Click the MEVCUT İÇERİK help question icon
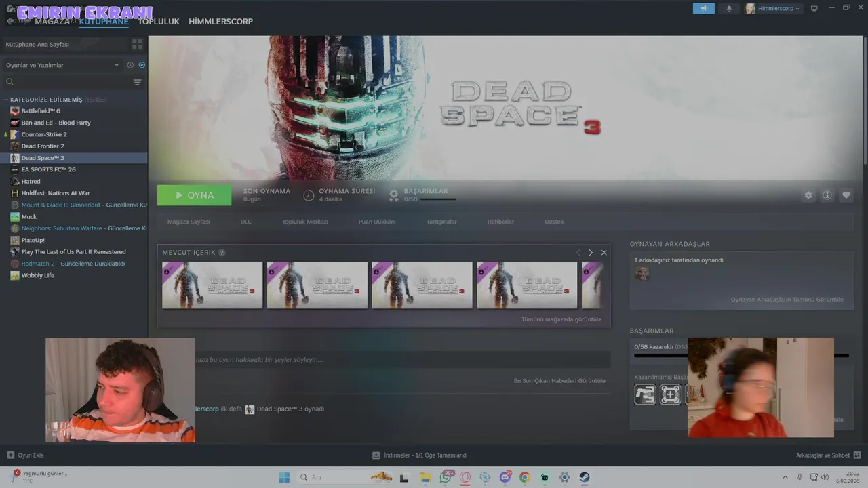 tap(222, 253)
